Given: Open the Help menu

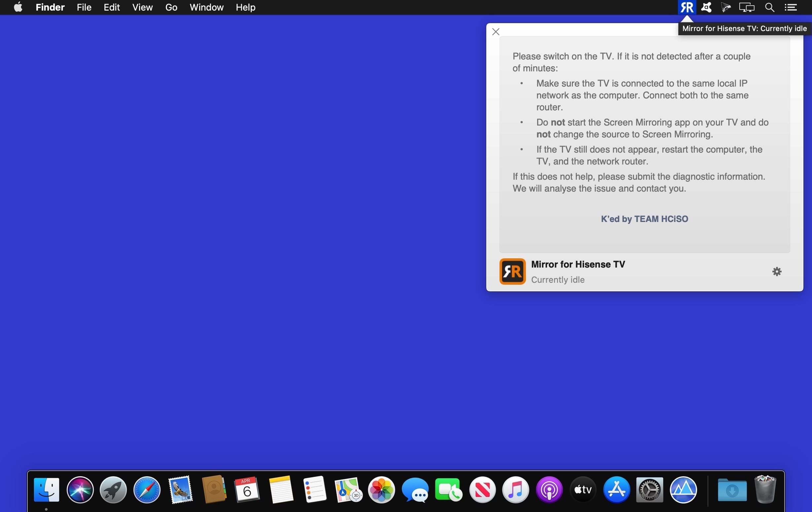Looking at the screenshot, I should click(245, 7).
